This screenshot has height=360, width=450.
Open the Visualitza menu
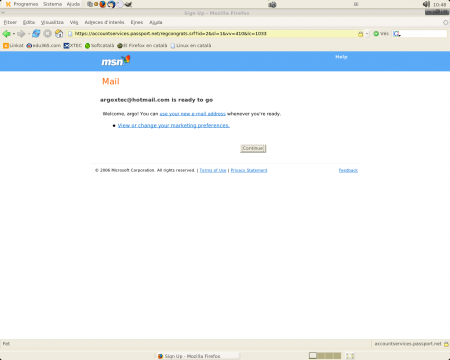[52, 22]
